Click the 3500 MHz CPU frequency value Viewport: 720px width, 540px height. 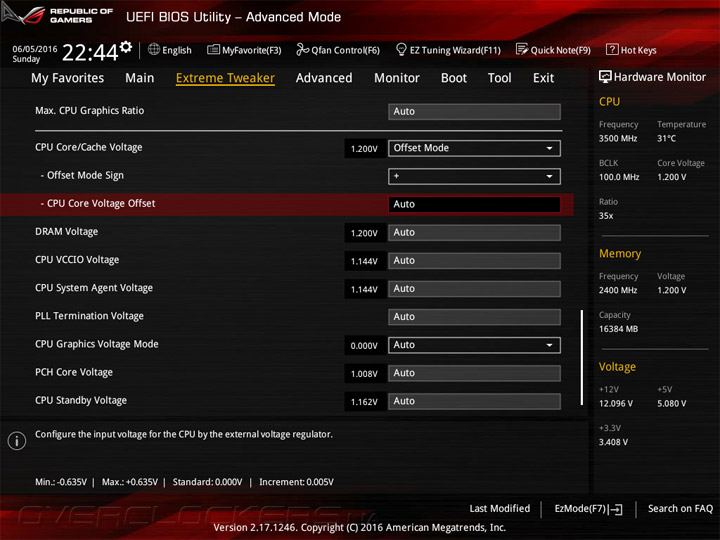[x=618, y=139]
